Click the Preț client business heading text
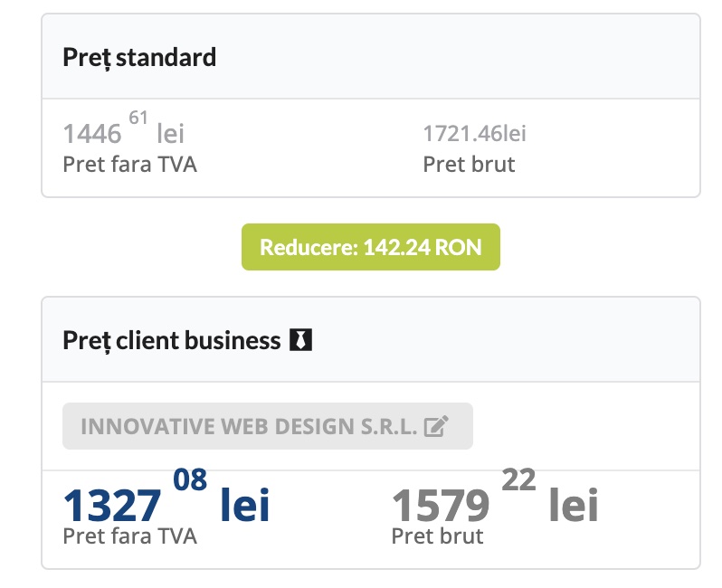This screenshot has height=588, width=722. click(171, 340)
